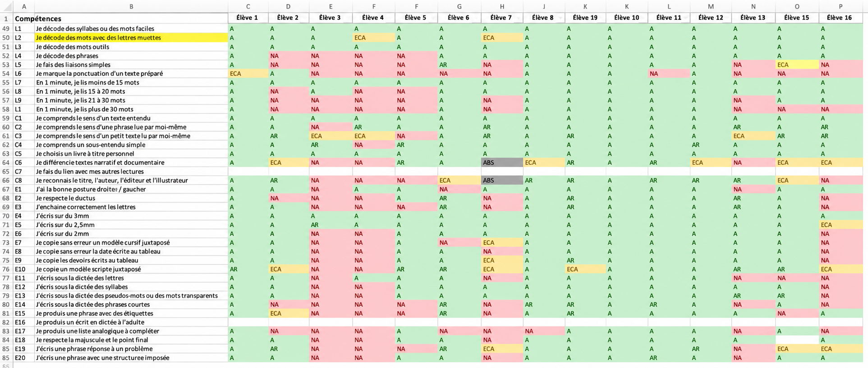Select the Élève 12 header cell
This screenshot has height=368, width=868.
711,18
